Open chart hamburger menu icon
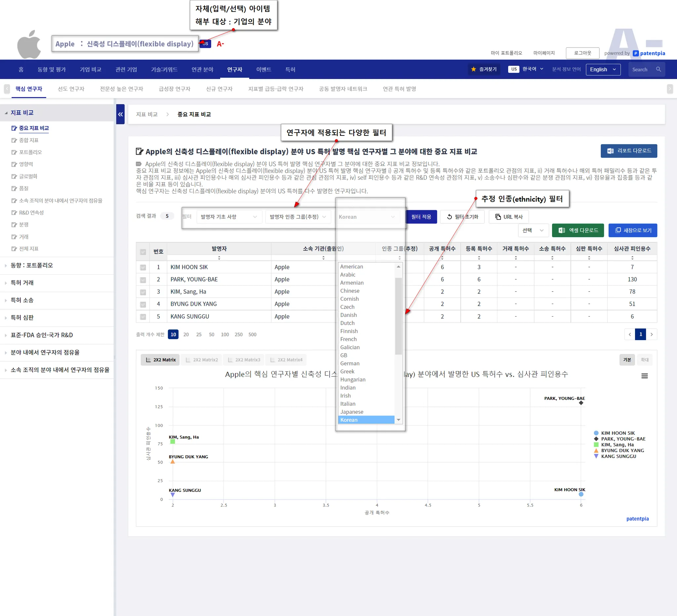The width and height of the screenshot is (677, 616). pos(644,376)
